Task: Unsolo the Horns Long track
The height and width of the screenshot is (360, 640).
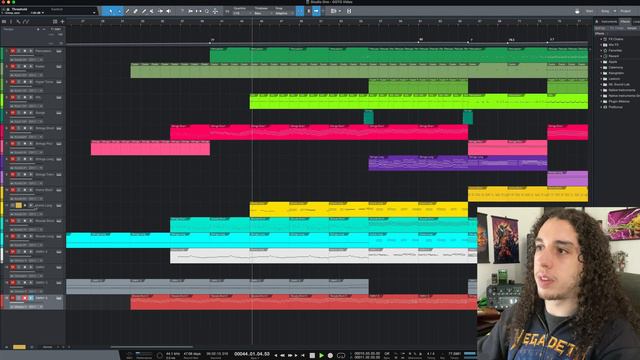Action: point(18,205)
